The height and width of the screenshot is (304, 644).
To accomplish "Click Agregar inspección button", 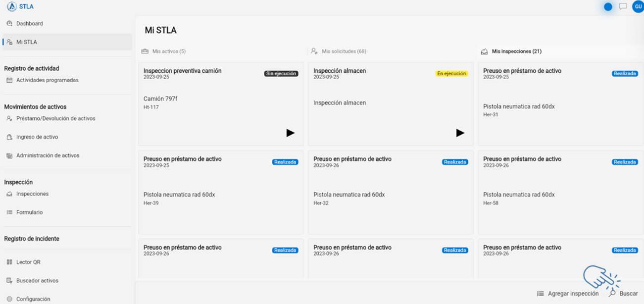I will click(568, 294).
